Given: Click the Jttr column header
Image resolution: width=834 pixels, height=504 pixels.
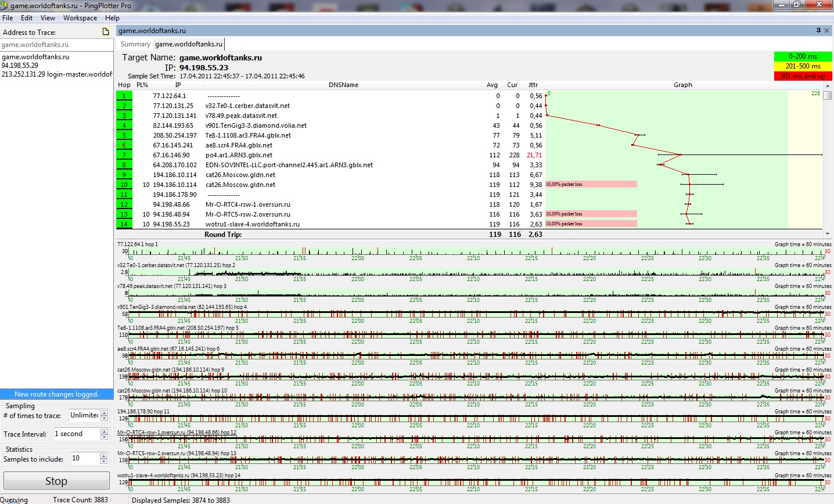Looking at the screenshot, I should (x=533, y=85).
